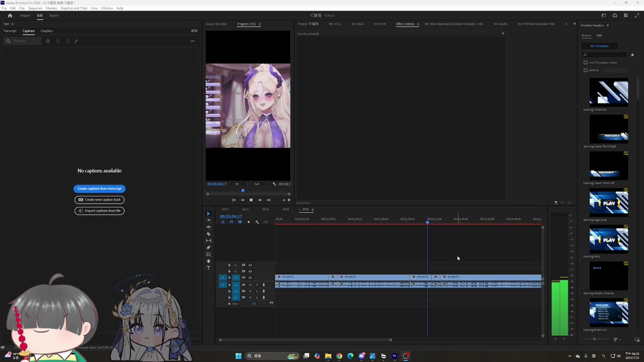The height and width of the screenshot is (362, 644).
Task: Click the Program Monitor button editor plus
Action: (x=289, y=200)
